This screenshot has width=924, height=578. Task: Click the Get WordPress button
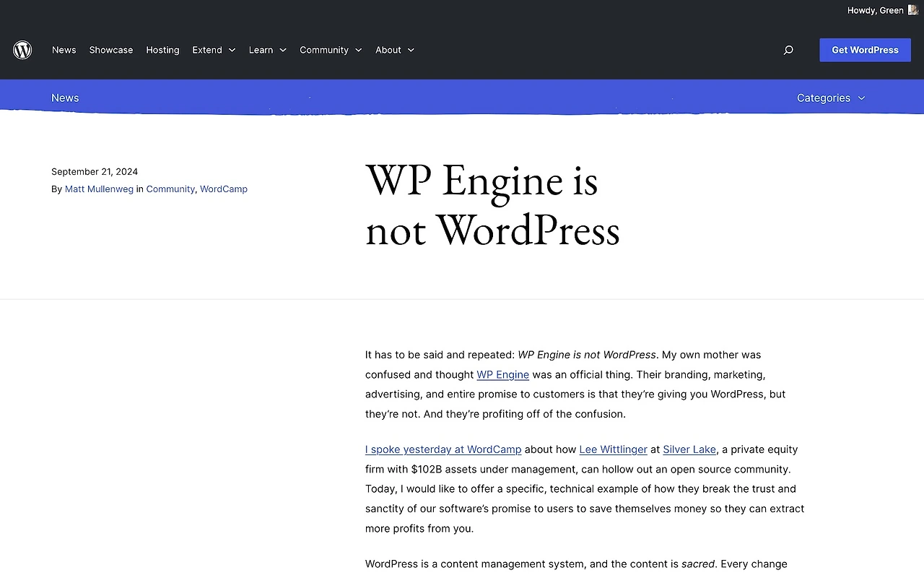[865, 50]
